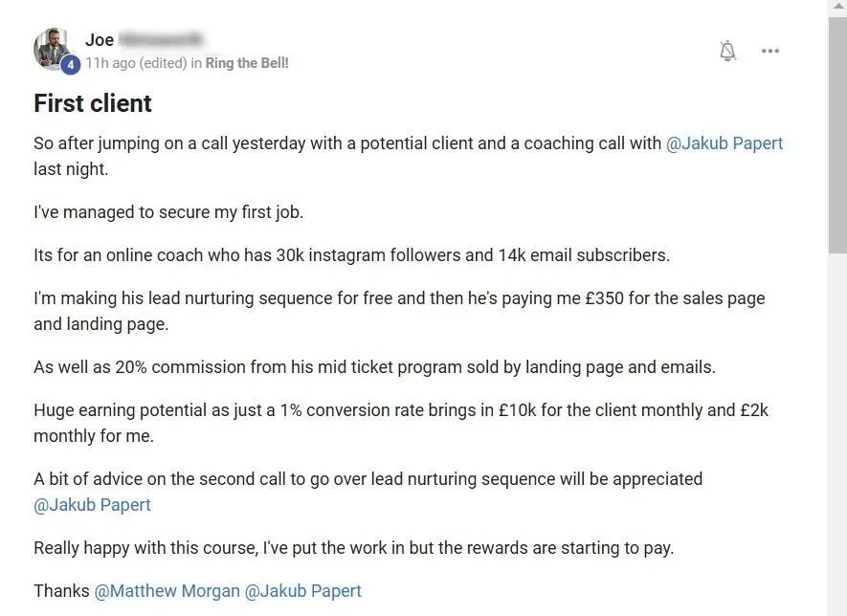847x616 pixels.
Task: Click the '30k instagram followers' paragraph
Action: (x=351, y=255)
